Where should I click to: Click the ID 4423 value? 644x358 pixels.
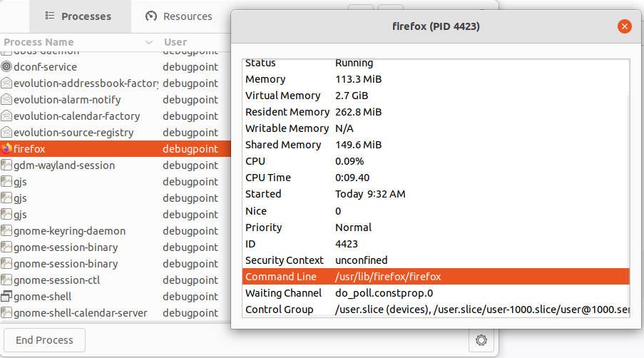346,243
